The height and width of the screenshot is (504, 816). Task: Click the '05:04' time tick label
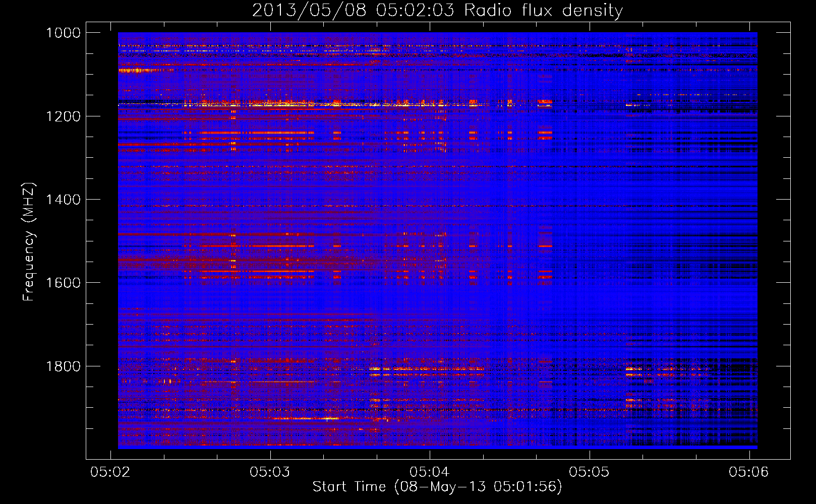[x=429, y=472]
